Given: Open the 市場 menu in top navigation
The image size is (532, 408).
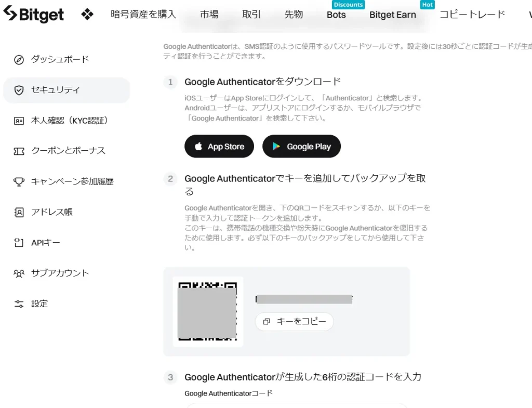Looking at the screenshot, I should [x=209, y=15].
